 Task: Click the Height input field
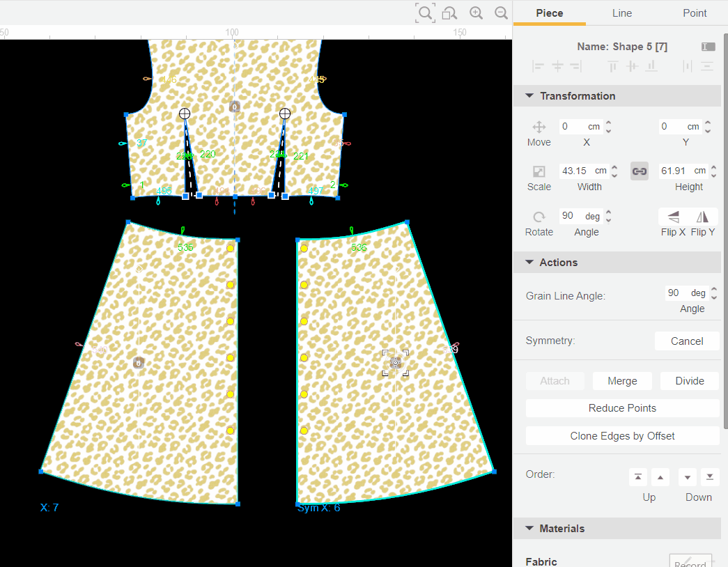[x=683, y=171]
